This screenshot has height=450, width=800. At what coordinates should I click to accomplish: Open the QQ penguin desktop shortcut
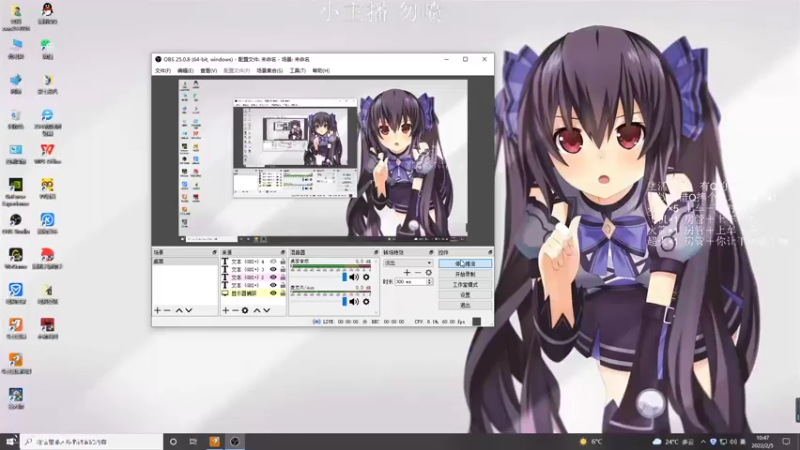coord(47,13)
